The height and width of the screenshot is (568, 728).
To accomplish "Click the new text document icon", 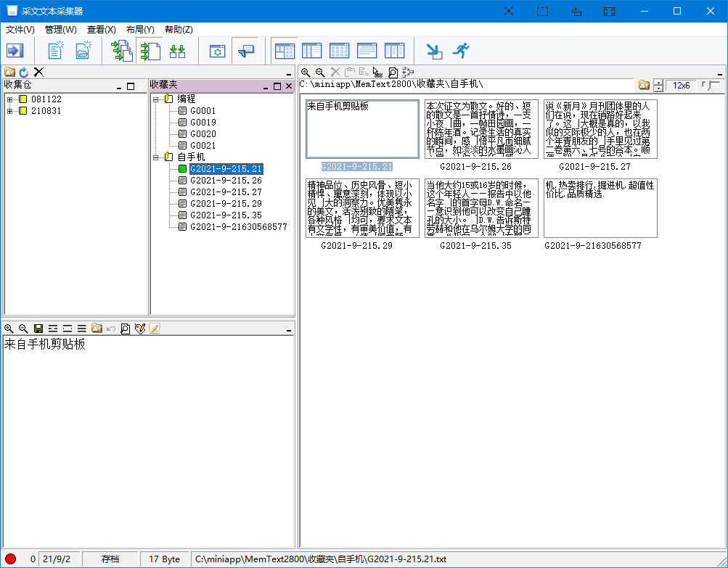I will [55, 51].
